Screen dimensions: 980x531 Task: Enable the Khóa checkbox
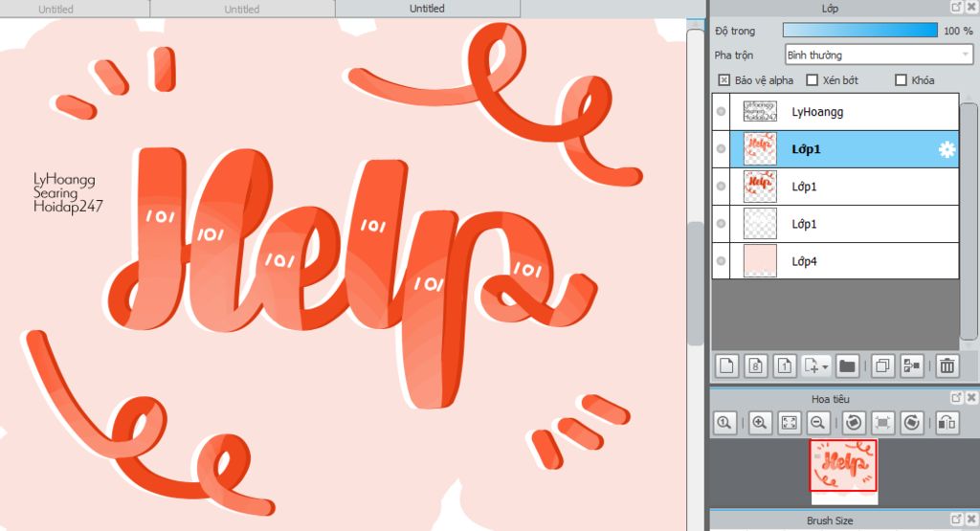pyautogui.click(x=901, y=80)
